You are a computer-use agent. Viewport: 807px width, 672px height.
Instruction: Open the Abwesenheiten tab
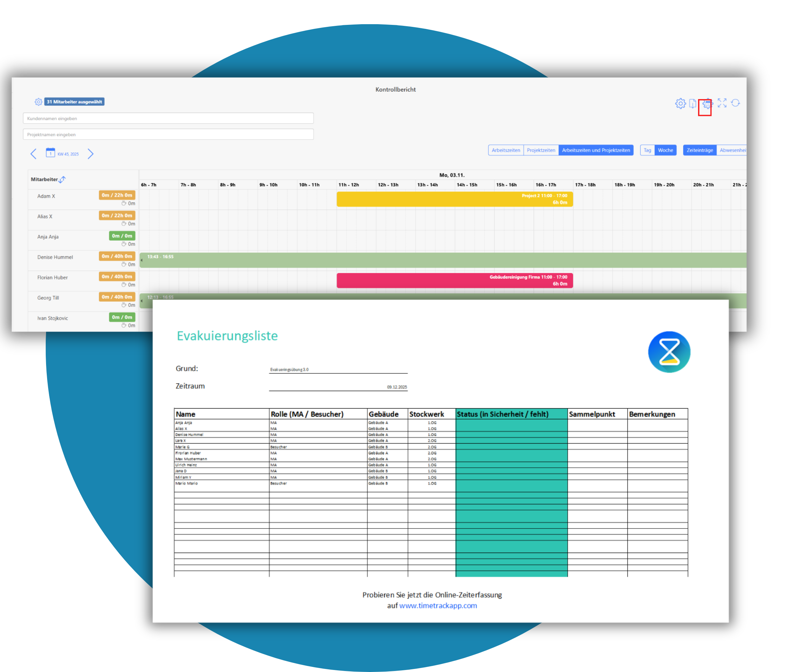click(732, 150)
